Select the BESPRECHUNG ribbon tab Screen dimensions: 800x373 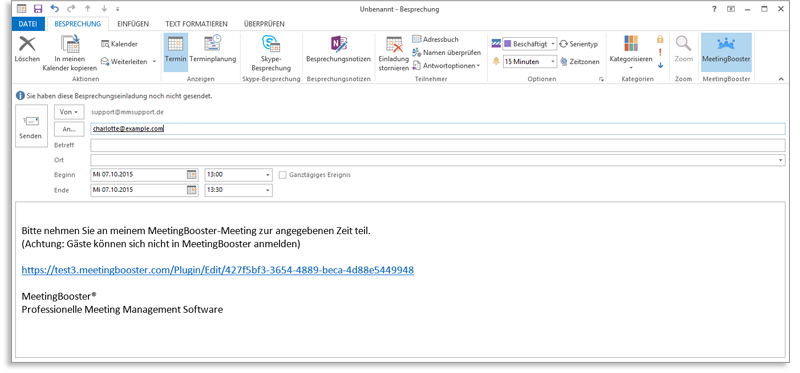(x=78, y=23)
